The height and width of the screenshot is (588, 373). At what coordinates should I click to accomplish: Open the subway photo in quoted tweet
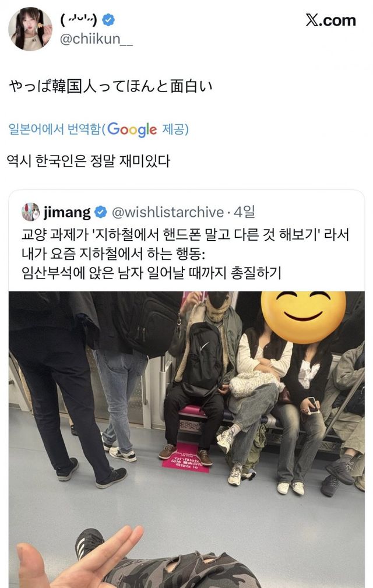point(186,439)
